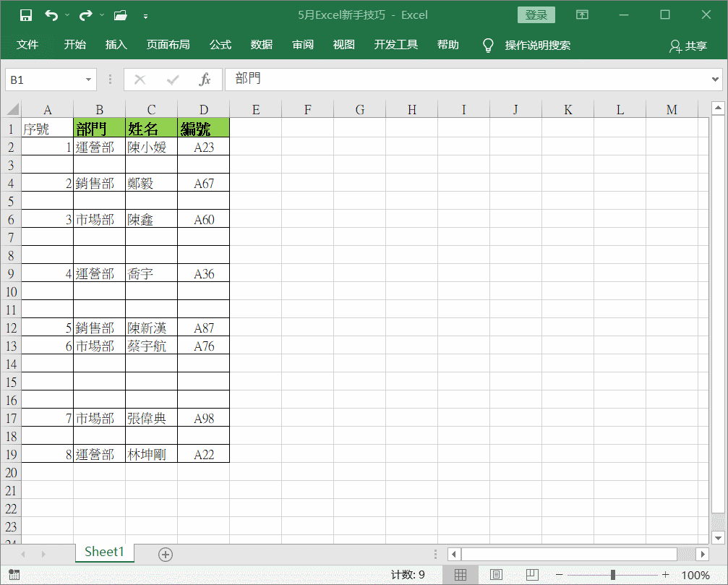This screenshot has width=728, height=585.
Task: Add a new sheet with plus icon
Action: coord(166,555)
